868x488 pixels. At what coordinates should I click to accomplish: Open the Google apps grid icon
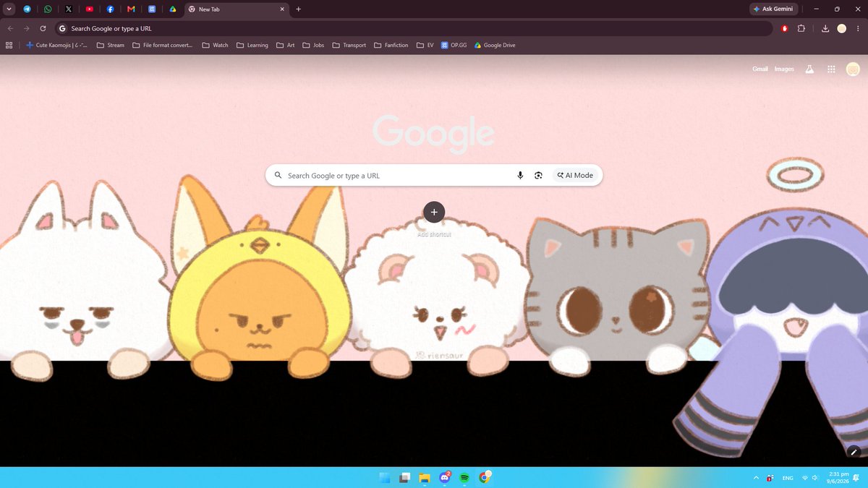coord(831,69)
